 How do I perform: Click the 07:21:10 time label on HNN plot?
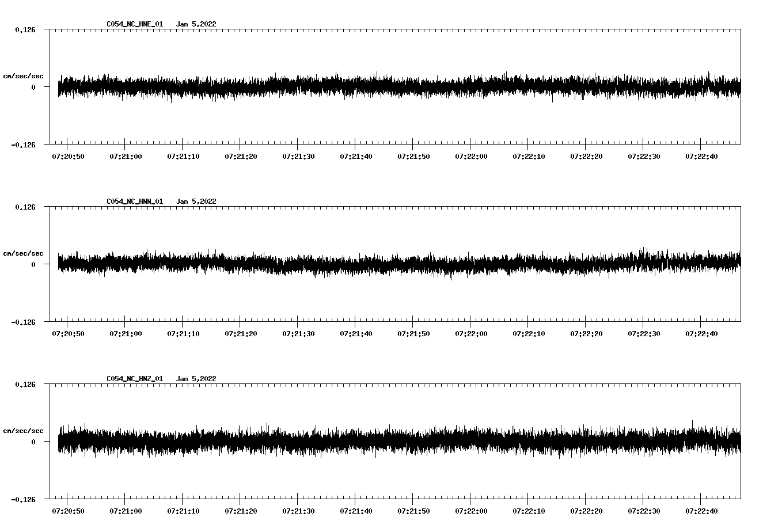tap(183, 333)
